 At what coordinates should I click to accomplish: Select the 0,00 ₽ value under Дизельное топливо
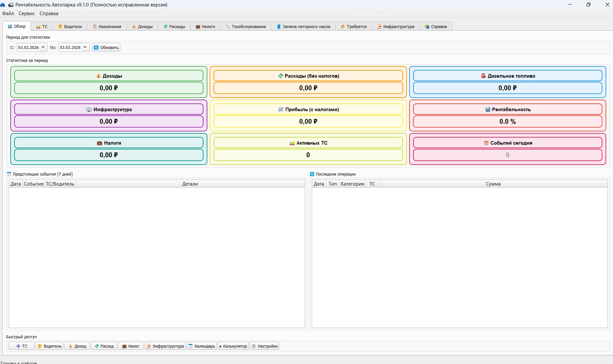click(x=508, y=88)
